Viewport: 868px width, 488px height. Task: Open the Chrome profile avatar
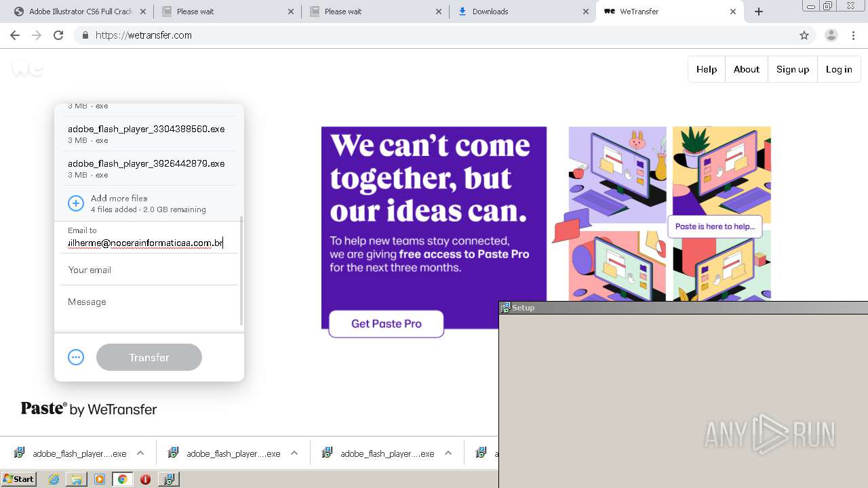coord(831,35)
